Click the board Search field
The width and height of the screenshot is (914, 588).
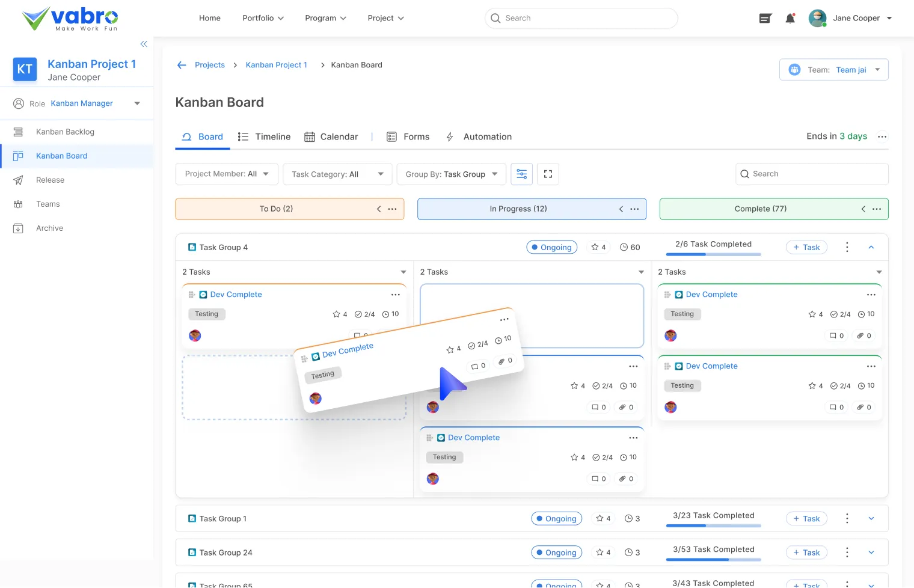(x=811, y=174)
